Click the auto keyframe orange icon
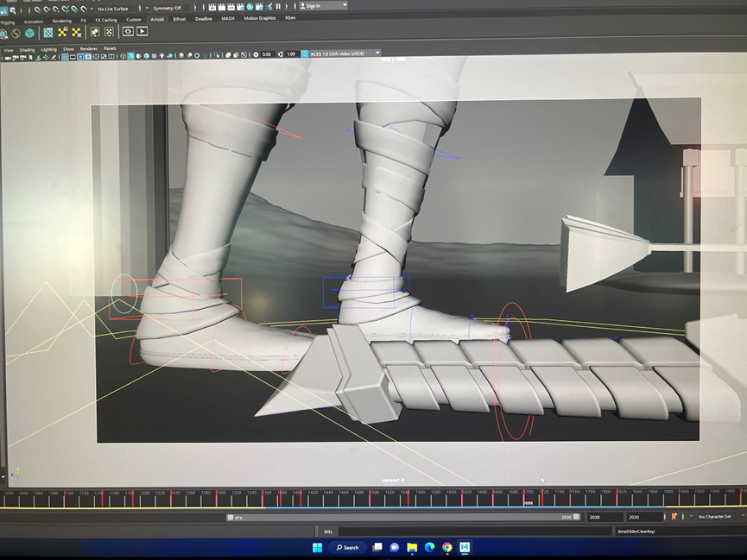Viewport: 747px width, 560px height. point(674,516)
